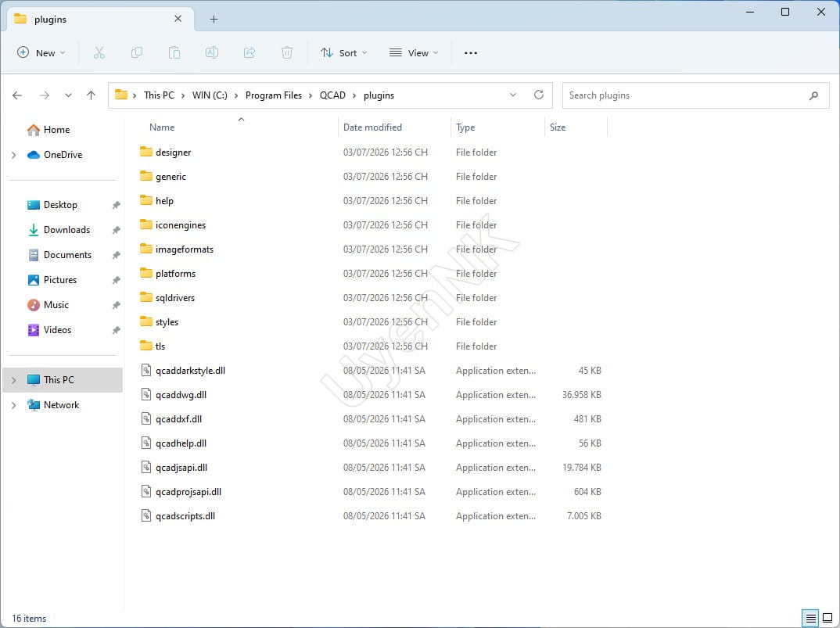
Task: Click the Share icon in toolbar
Action: click(x=249, y=52)
